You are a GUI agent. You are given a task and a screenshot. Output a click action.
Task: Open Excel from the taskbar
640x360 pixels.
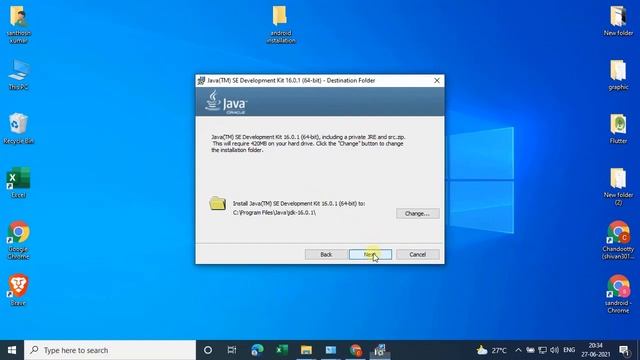click(x=282, y=350)
